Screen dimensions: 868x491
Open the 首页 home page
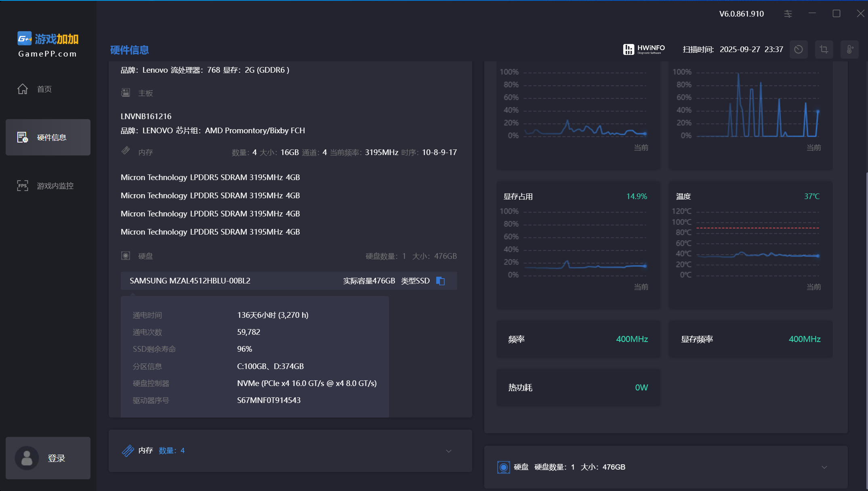point(48,89)
